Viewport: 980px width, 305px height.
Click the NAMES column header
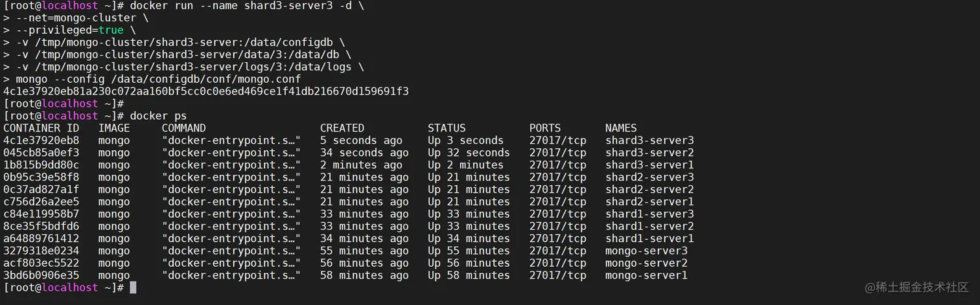(x=621, y=128)
